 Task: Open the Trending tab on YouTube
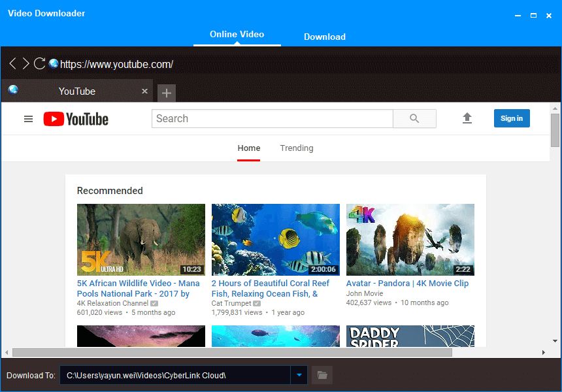(x=296, y=148)
